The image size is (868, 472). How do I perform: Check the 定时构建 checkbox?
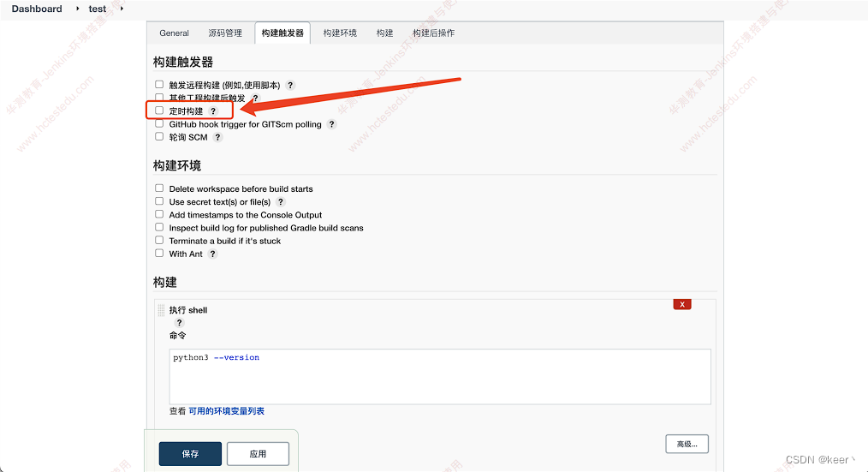click(159, 111)
